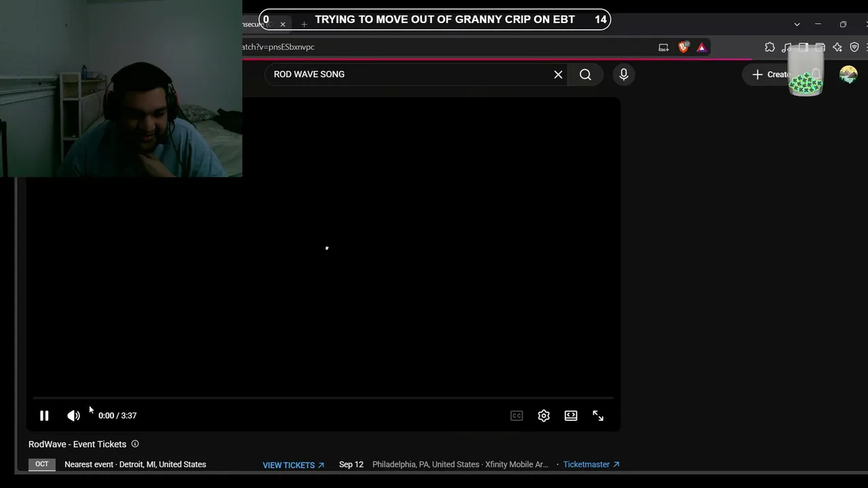Enter full screen on the video
This screenshot has width=868, height=488.
[598, 415]
